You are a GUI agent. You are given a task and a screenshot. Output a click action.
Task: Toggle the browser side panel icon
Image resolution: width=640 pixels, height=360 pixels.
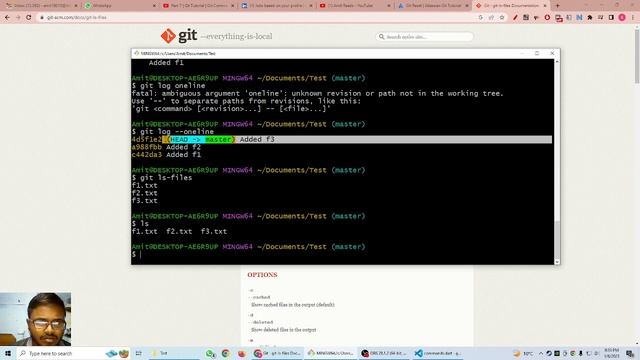[611, 18]
